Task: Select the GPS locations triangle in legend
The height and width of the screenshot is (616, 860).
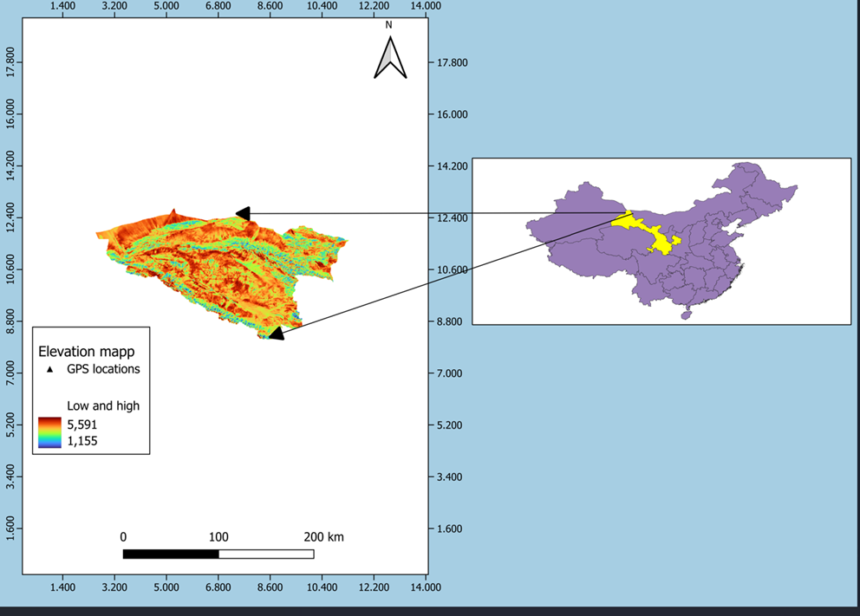Action: tap(50, 369)
